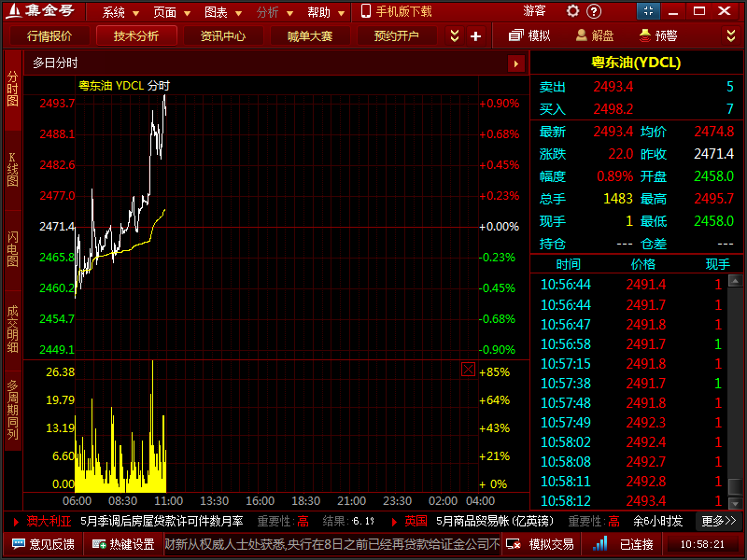
Task: Switch to the 预约开户 tab
Action: pos(396,36)
